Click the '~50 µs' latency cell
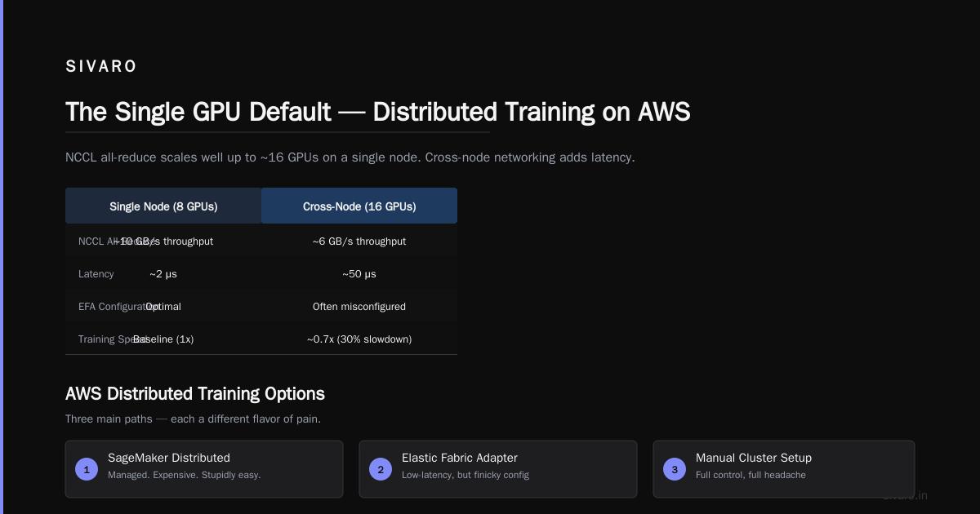This screenshot has height=514, width=980. coord(359,274)
